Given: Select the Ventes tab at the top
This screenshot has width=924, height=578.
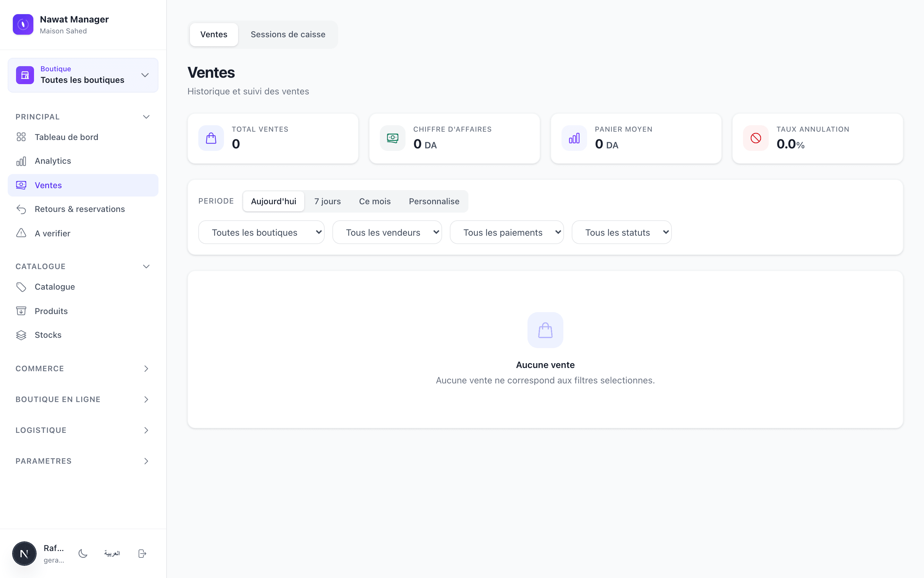Looking at the screenshot, I should pos(214,34).
